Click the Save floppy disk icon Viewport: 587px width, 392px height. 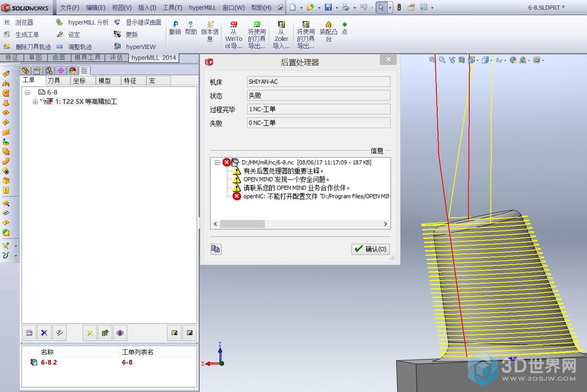pyautogui.click(x=328, y=7)
